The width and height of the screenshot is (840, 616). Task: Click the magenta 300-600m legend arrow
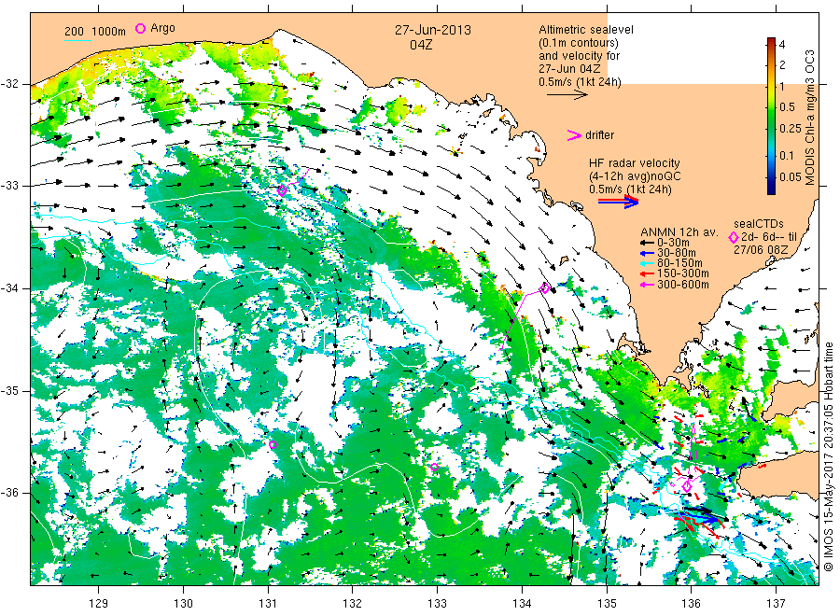(x=647, y=285)
